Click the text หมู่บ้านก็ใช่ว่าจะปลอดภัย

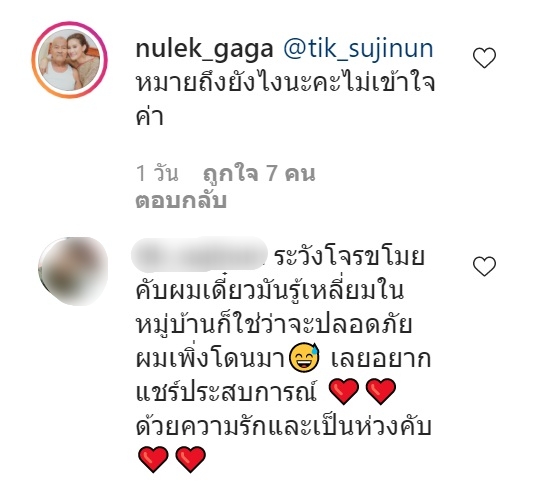click(x=274, y=324)
